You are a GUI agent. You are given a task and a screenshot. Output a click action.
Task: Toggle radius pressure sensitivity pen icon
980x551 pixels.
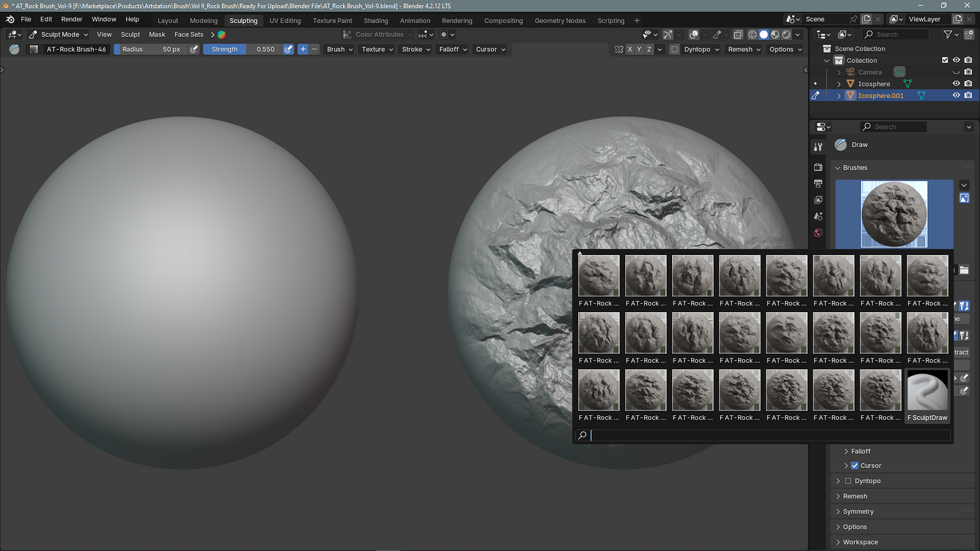point(194,50)
